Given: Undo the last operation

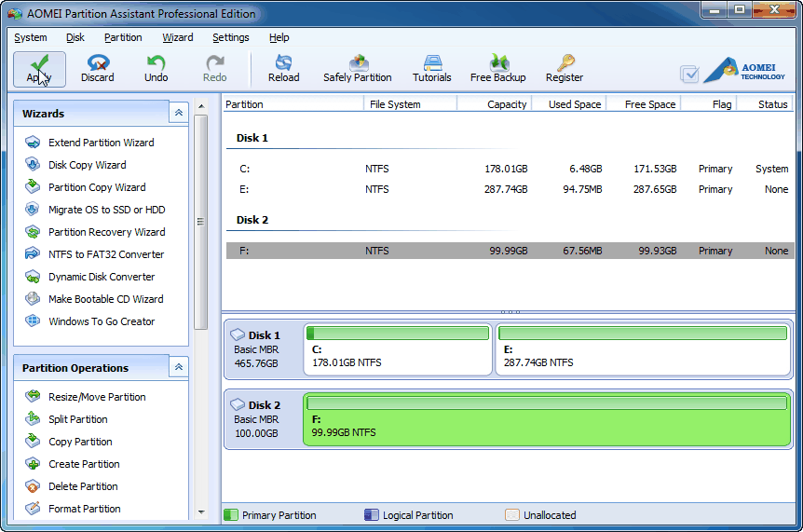Looking at the screenshot, I should 157,69.
